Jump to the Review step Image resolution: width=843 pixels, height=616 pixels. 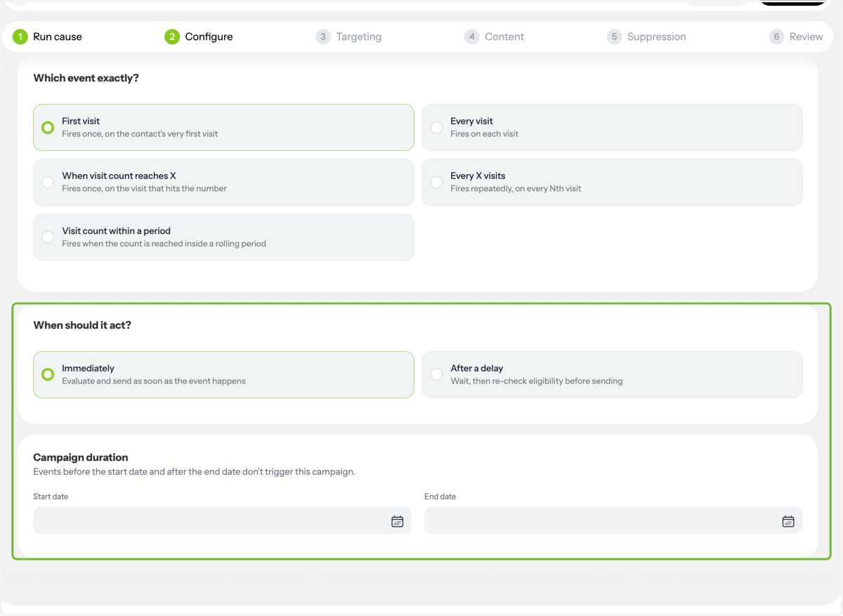pyautogui.click(x=796, y=37)
